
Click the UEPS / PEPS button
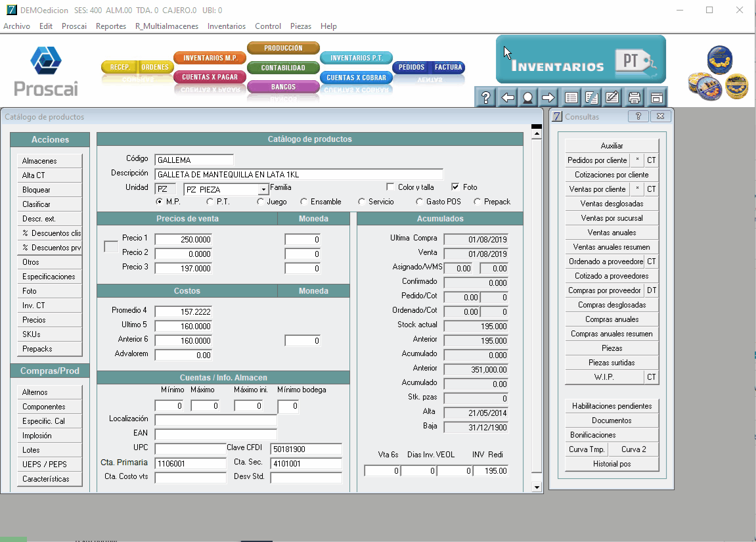coord(50,464)
